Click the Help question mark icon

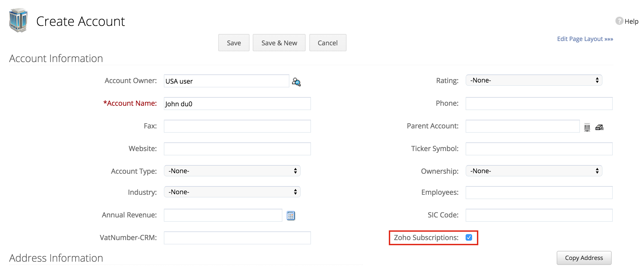[x=619, y=21]
